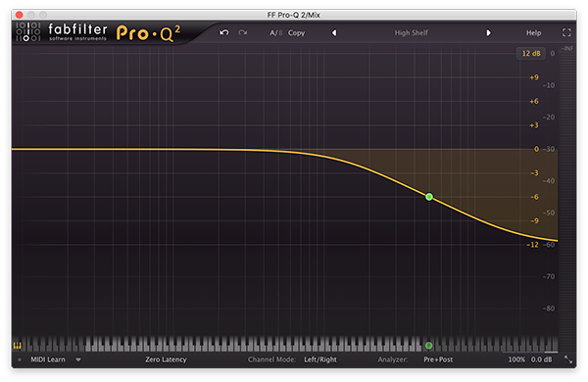588x382 pixels.
Task: Click the 100% output scale value
Action: [516, 359]
